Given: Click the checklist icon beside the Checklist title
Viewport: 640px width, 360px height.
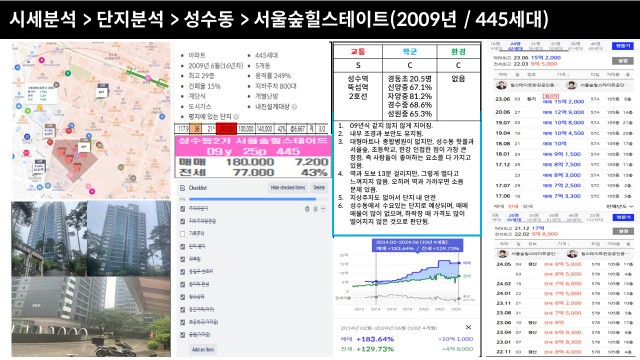Looking at the screenshot, I should [x=182, y=188].
